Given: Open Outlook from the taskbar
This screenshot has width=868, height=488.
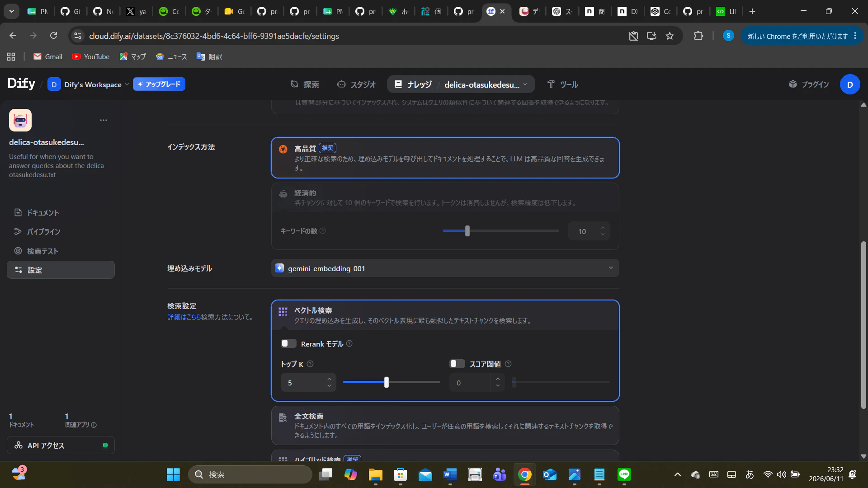Looking at the screenshot, I should (x=549, y=474).
